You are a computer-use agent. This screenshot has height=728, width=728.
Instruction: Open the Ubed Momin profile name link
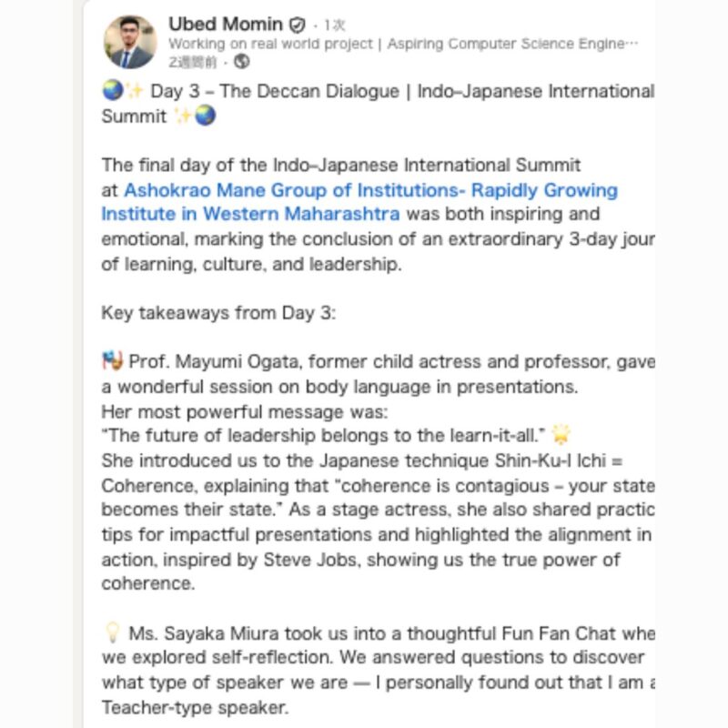pos(225,25)
